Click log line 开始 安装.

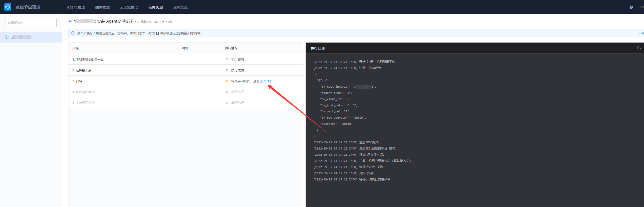coord(344,173)
